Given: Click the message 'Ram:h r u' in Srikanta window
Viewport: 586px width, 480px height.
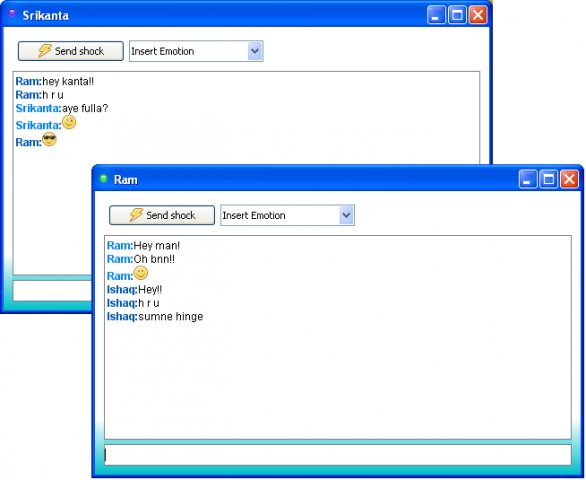Looking at the screenshot, I should [39, 95].
